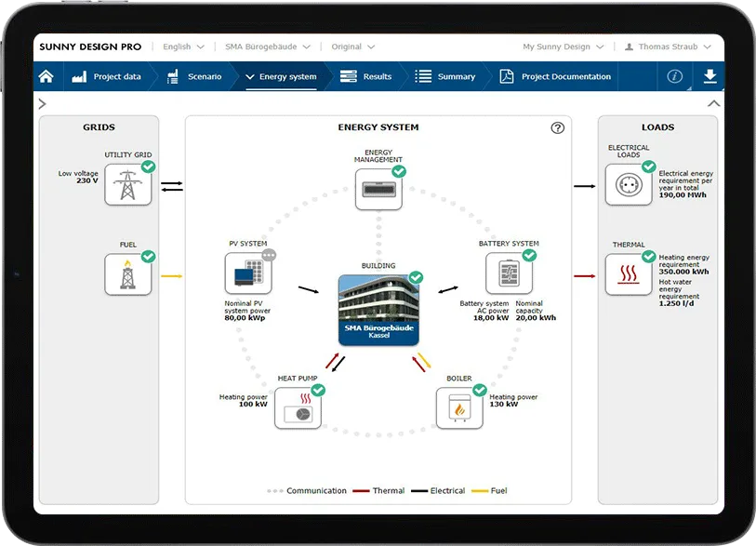This screenshot has width=756, height=546.
Task: Click the Energy Management green checkmark
Action: 399,171
